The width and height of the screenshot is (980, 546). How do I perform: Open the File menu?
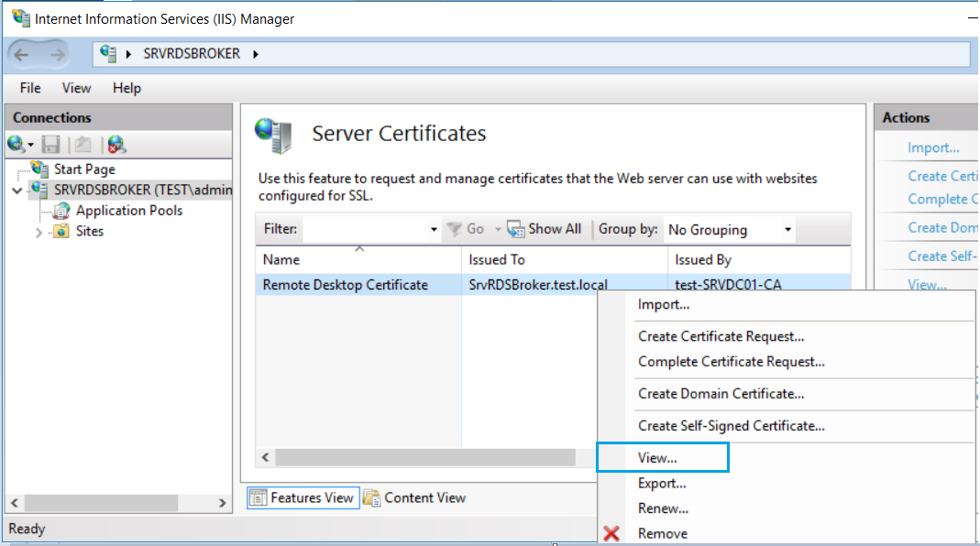(30, 88)
